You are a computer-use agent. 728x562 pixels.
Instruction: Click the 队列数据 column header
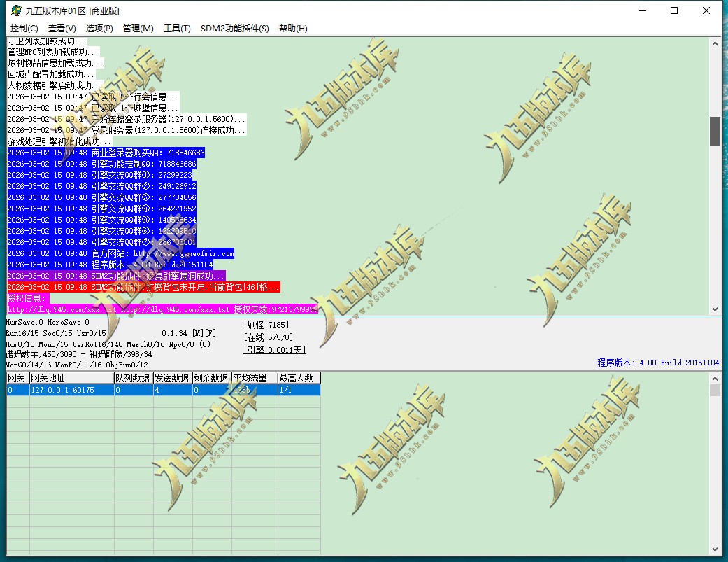click(x=134, y=378)
